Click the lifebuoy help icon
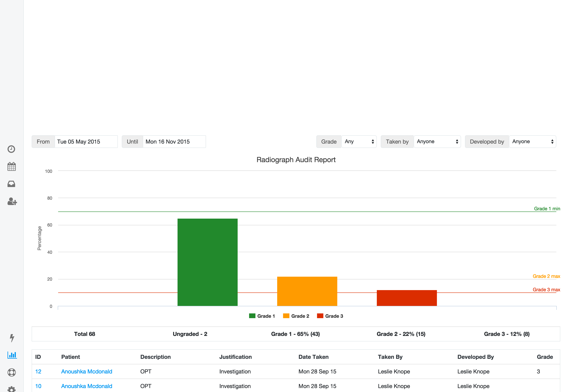The image size is (567, 392). click(x=11, y=372)
